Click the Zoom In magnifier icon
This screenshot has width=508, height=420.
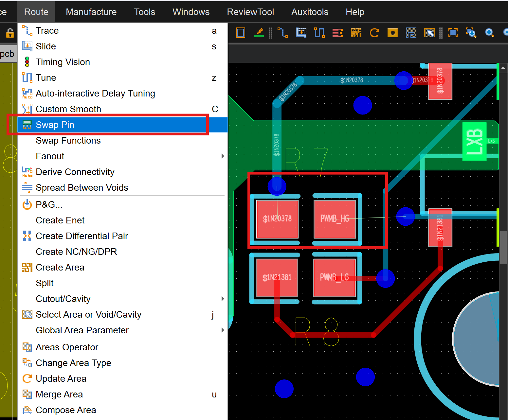click(489, 33)
